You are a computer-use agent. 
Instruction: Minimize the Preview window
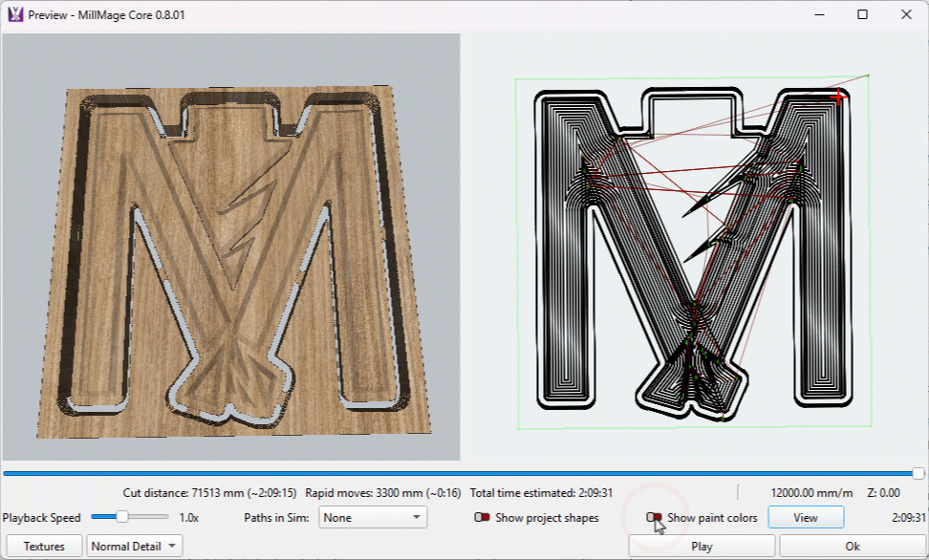(x=818, y=15)
